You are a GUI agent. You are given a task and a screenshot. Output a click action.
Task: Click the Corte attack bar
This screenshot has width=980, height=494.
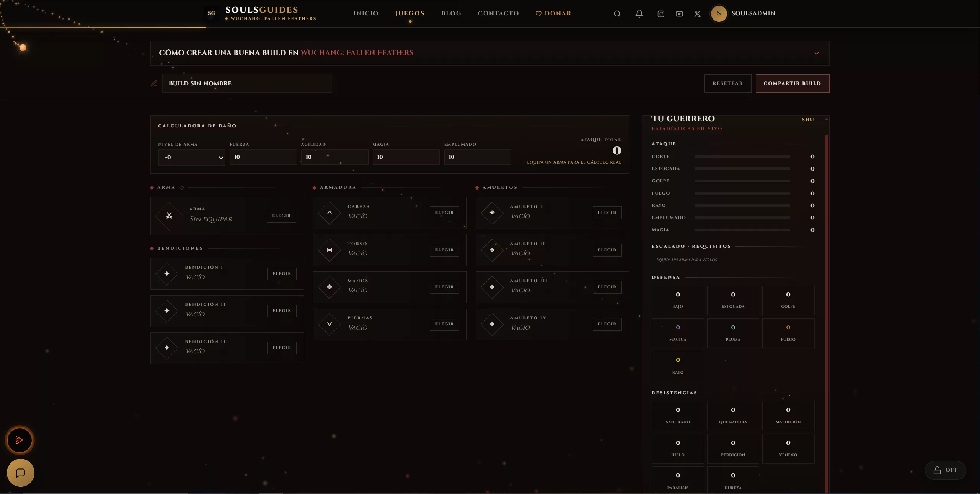[x=742, y=157]
